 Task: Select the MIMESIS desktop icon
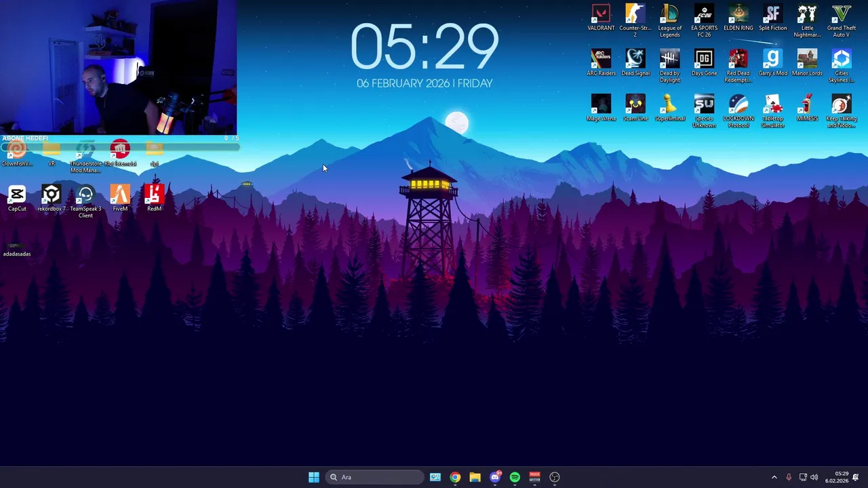807,108
